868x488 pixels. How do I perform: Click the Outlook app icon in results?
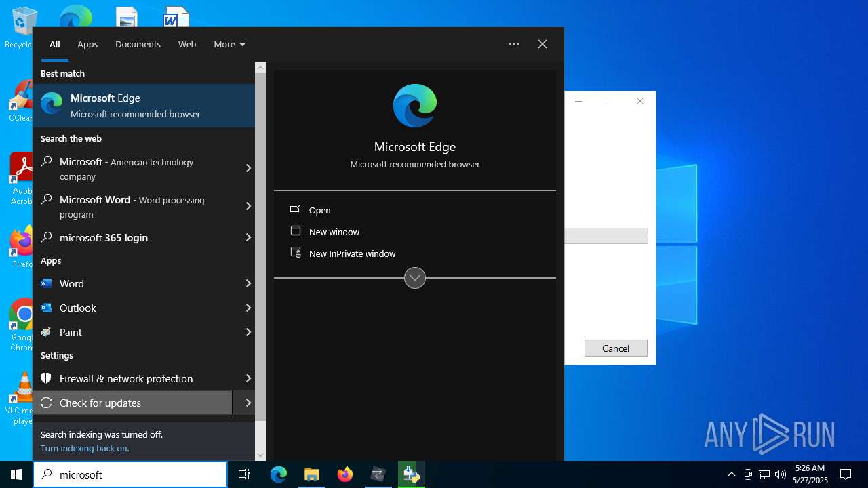pyautogui.click(x=46, y=308)
